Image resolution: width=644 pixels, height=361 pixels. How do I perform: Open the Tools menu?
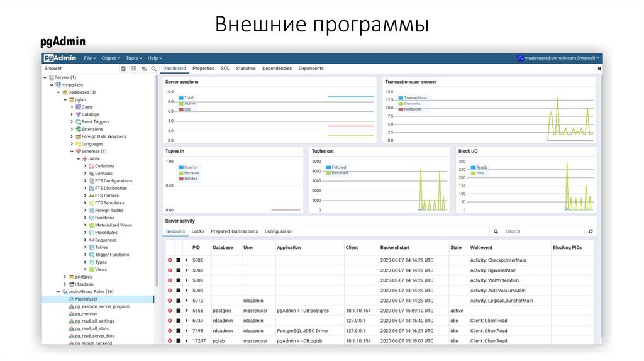pos(134,58)
